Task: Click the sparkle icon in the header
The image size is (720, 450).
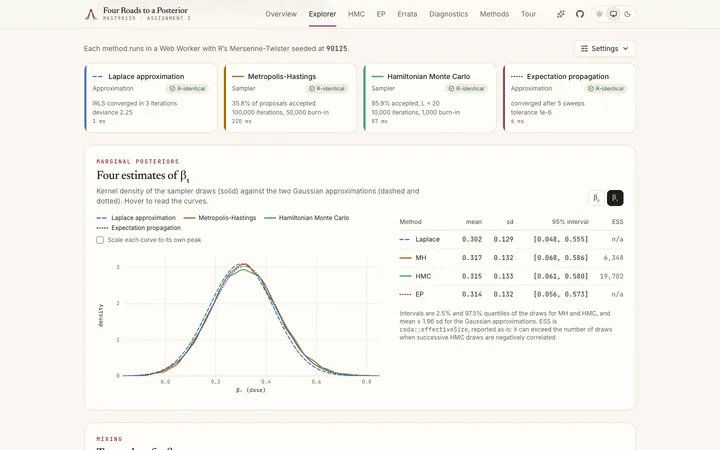Action: (x=561, y=14)
